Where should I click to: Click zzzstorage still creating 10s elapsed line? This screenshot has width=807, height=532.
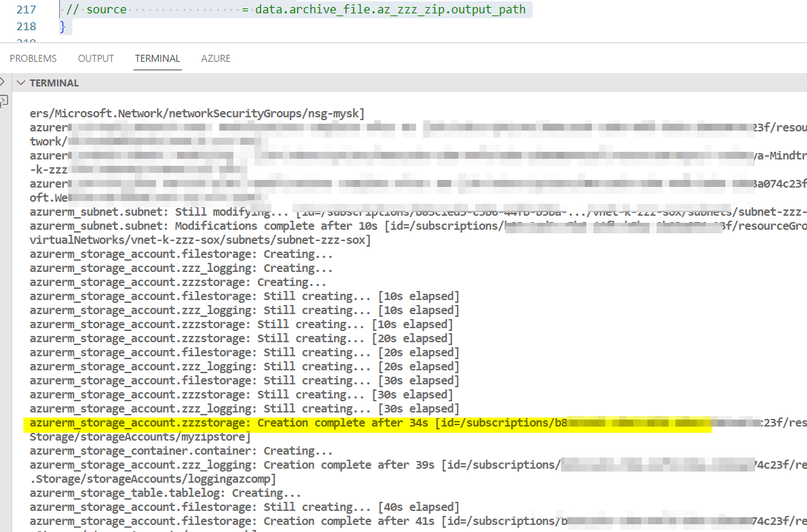pyautogui.click(x=241, y=325)
